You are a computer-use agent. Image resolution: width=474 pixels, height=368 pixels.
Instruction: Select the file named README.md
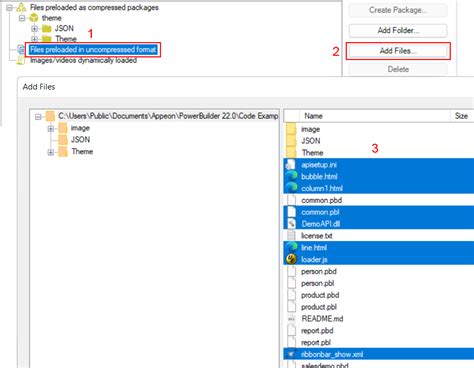322,319
